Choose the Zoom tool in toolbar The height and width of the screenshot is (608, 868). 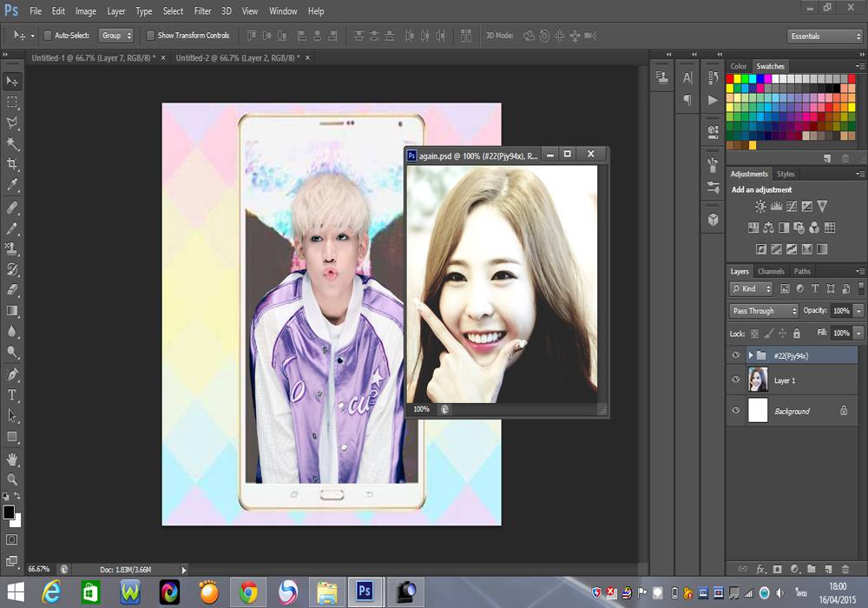click(12, 479)
